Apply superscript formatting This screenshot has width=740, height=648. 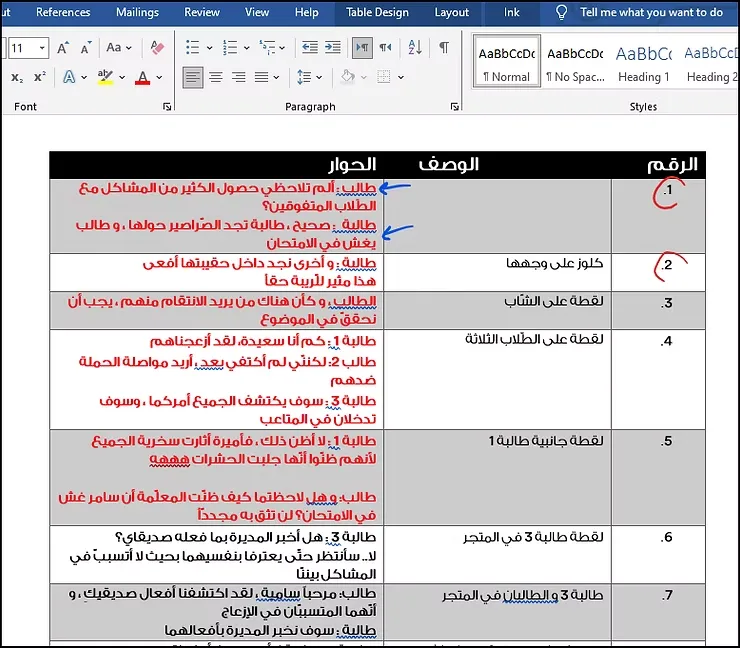click(40, 77)
